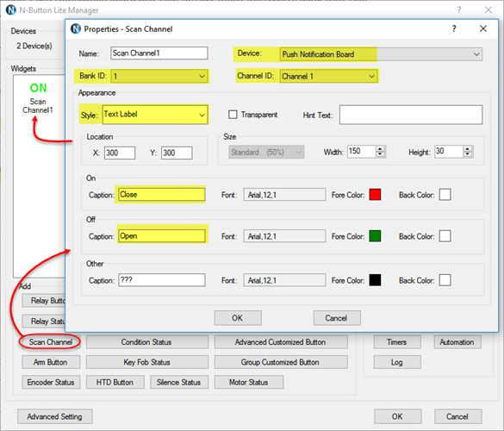Open the Device dropdown list
The height and width of the screenshot is (431, 504).
(x=476, y=54)
